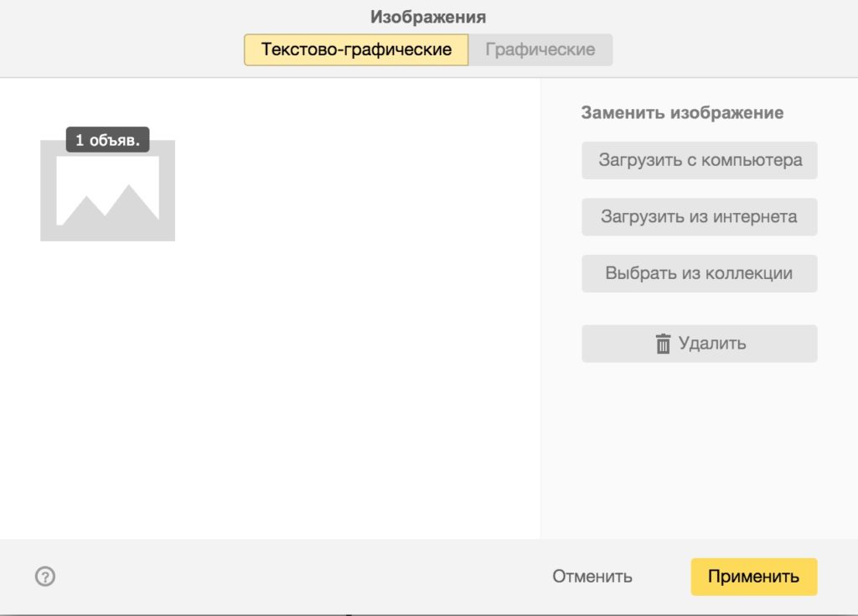Dismiss image changes using cancel link
The height and width of the screenshot is (616, 858).
tap(592, 576)
